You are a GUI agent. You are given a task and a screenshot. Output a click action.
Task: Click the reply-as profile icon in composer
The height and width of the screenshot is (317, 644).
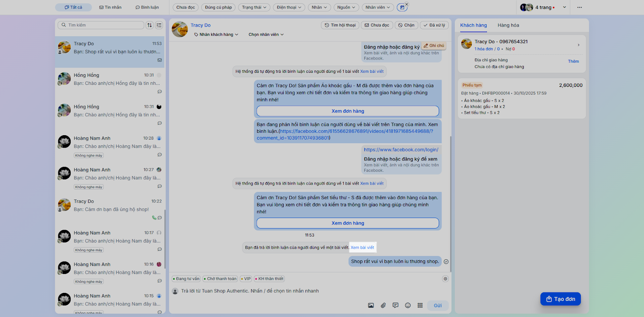click(x=175, y=291)
